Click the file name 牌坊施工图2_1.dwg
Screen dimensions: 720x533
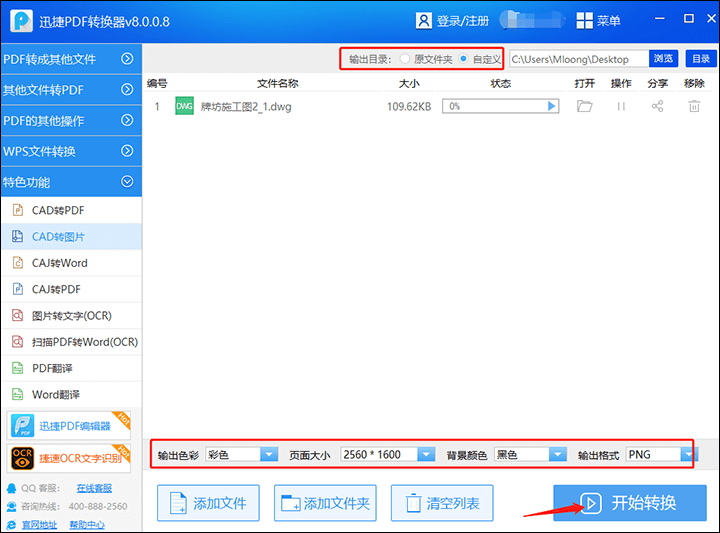246,107
